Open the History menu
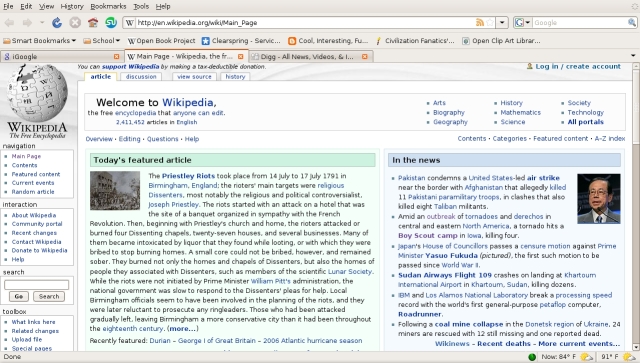 click(72, 7)
